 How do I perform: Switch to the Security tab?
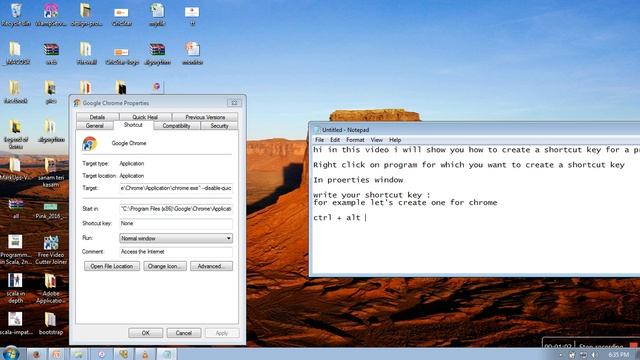[x=219, y=126]
